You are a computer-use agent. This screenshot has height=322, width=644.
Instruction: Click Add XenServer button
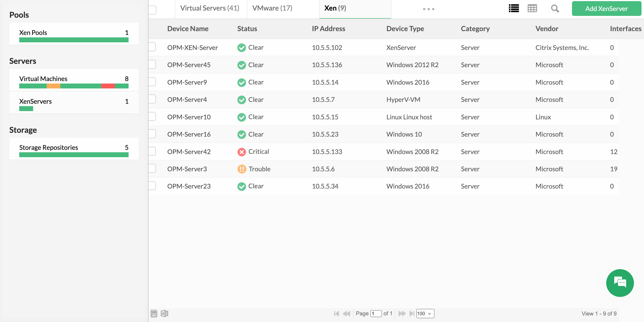[x=606, y=9]
